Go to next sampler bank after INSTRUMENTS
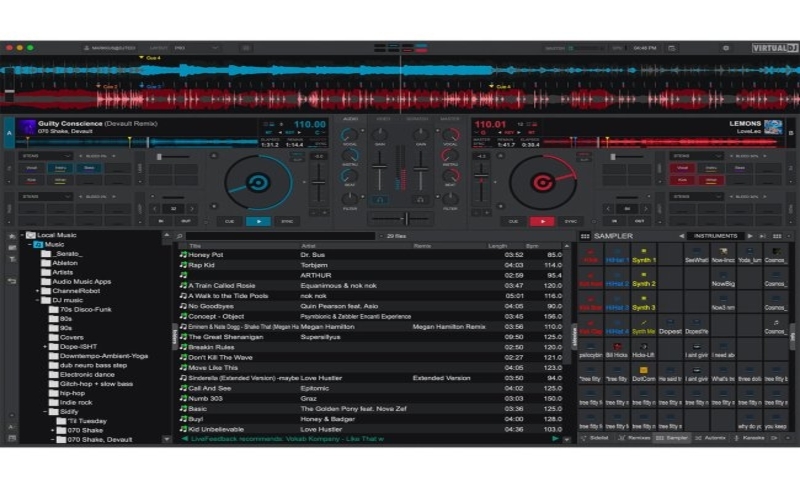 [749, 236]
